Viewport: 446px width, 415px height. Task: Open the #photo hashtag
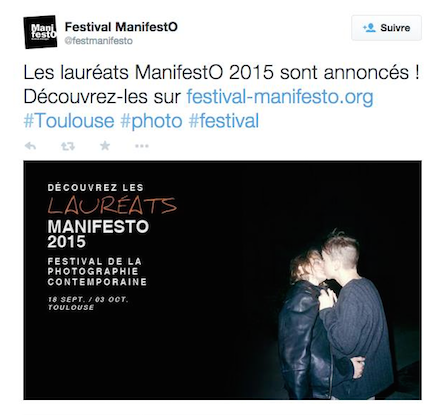click(x=151, y=121)
